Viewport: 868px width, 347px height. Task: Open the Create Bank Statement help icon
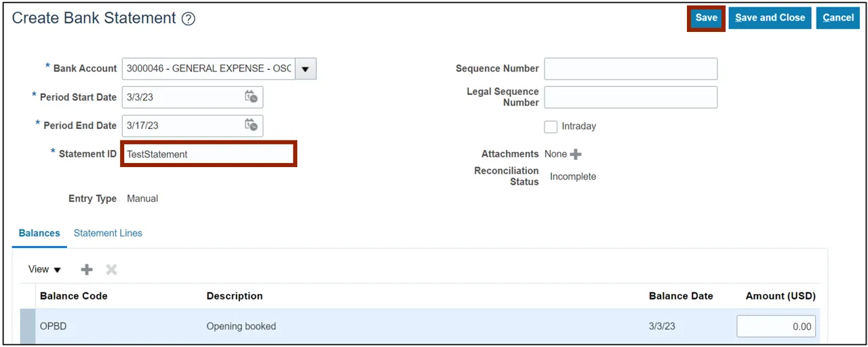[x=189, y=19]
